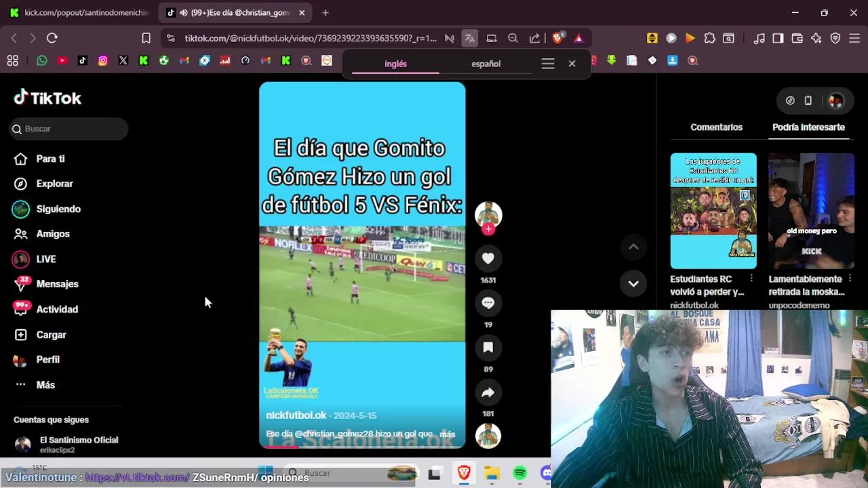Viewport: 868px width, 488px height.
Task: Open the translate popup hamburger menu
Action: point(548,64)
